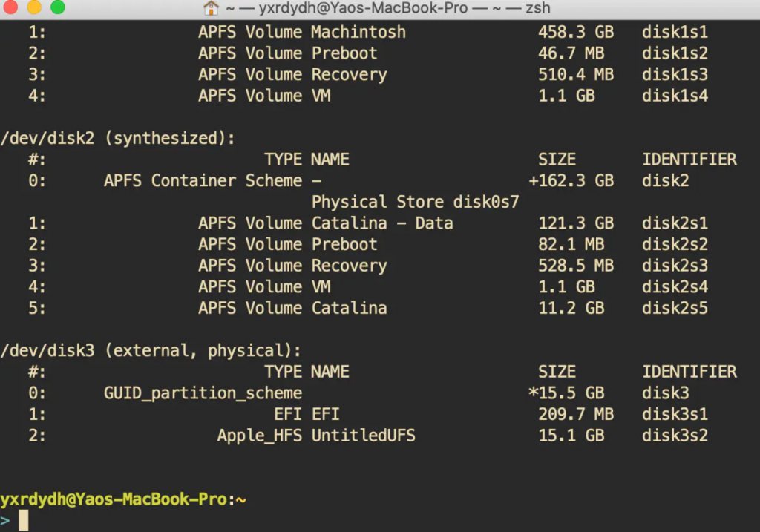
Task: Click 'APFS Container Scheme' text
Action: point(203,181)
